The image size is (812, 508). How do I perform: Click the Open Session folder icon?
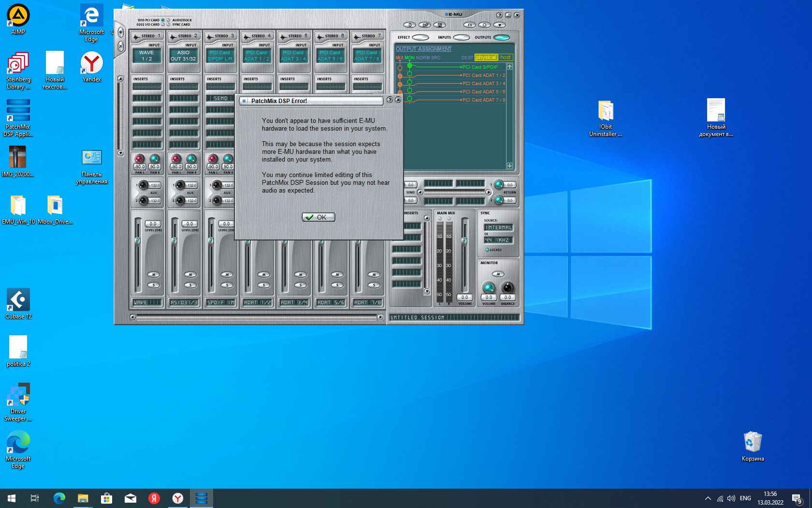click(424, 25)
